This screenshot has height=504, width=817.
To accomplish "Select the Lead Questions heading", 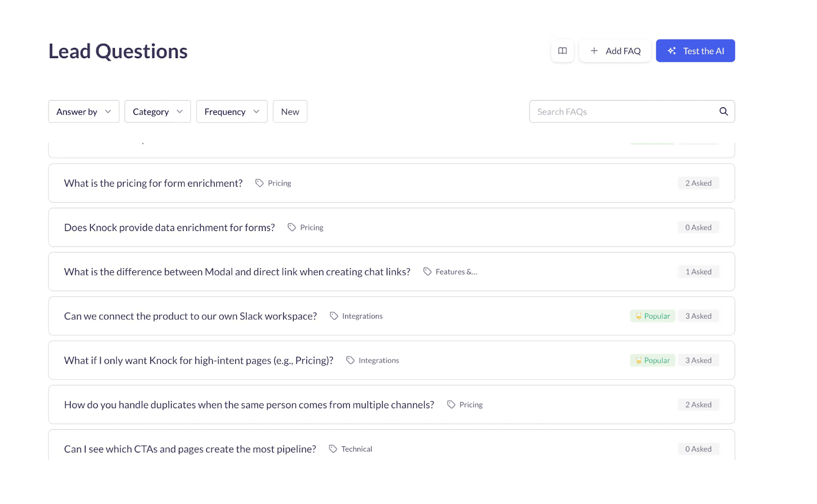I will [117, 51].
